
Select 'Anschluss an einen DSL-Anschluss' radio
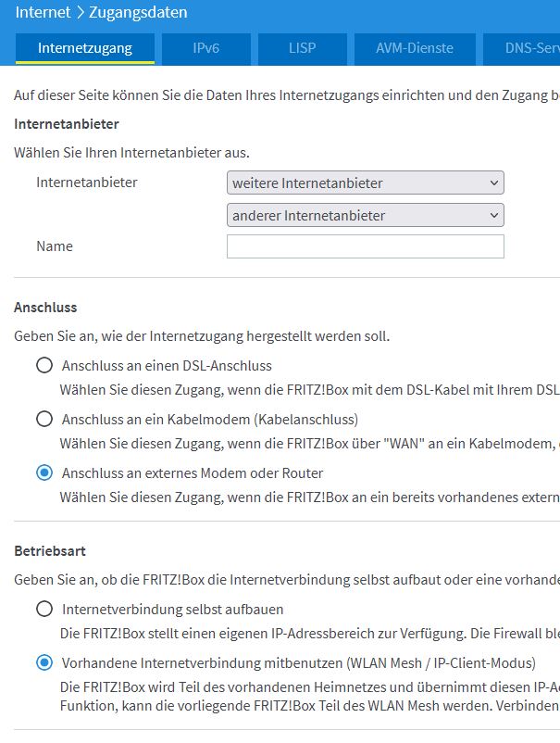click(x=44, y=365)
